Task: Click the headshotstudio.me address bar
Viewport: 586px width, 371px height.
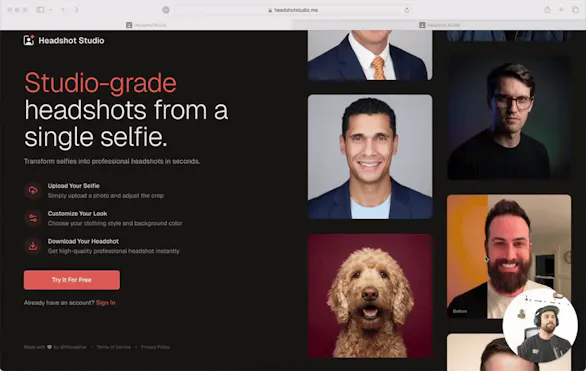Action: [x=293, y=10]
